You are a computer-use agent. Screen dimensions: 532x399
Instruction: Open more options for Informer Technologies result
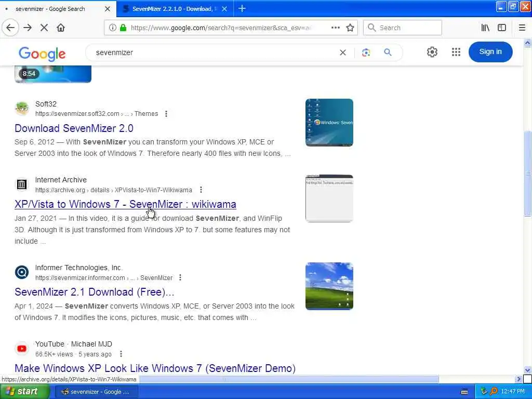[180, 277]
